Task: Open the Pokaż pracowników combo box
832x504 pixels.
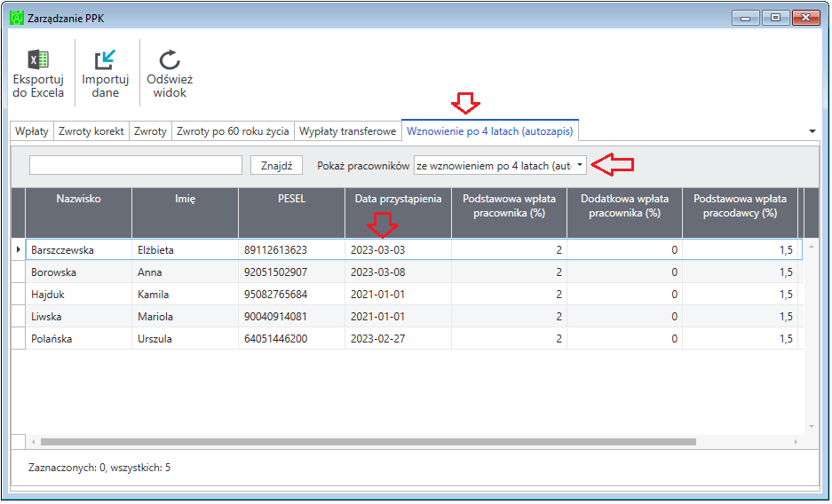Action: (500, 165)
